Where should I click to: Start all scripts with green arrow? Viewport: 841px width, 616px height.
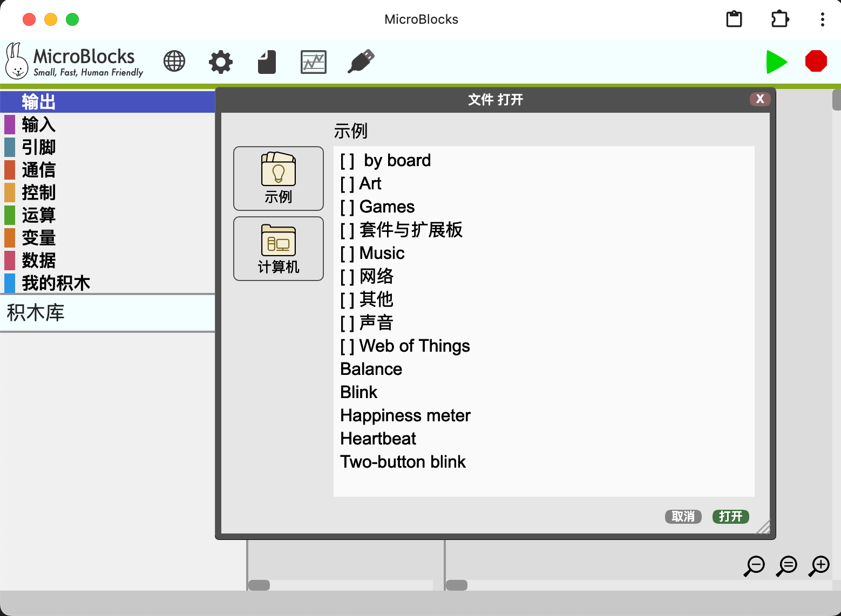point(777,61)
